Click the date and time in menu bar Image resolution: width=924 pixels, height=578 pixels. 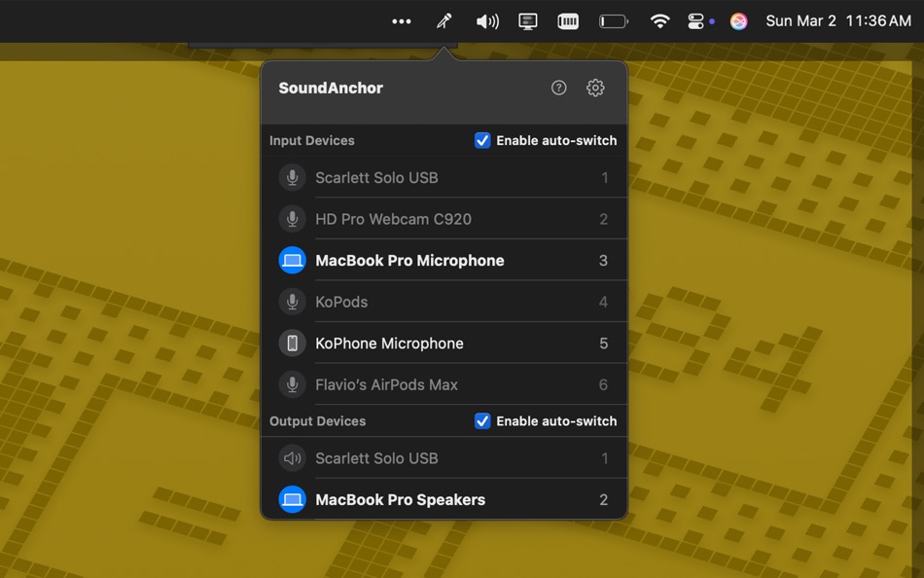tap(838, 21)
